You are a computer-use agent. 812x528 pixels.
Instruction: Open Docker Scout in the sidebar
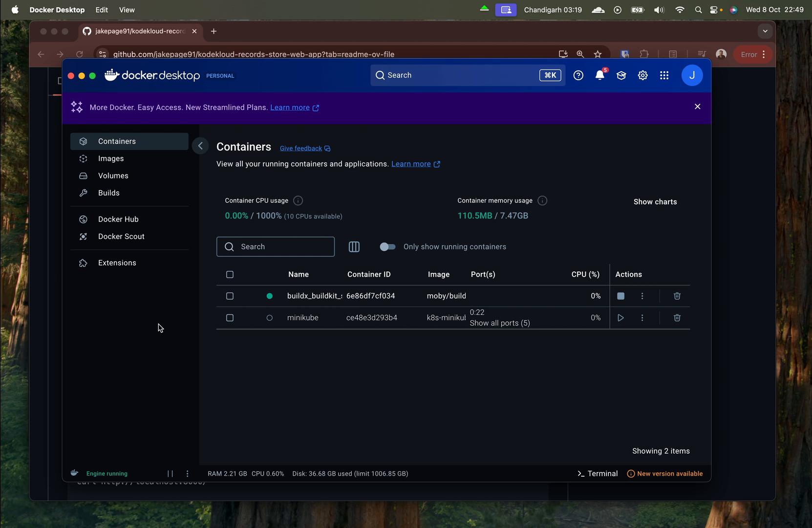[x=129, y=236]
